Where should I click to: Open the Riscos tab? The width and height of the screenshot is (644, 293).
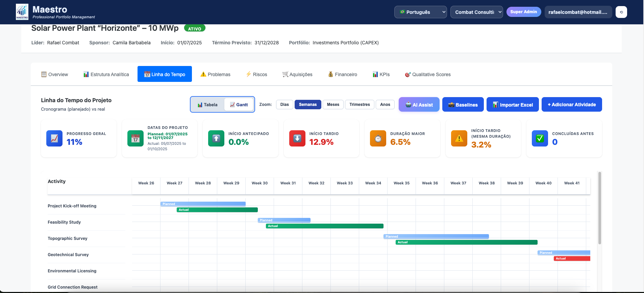pyautogui.click(x=256, y=74)
